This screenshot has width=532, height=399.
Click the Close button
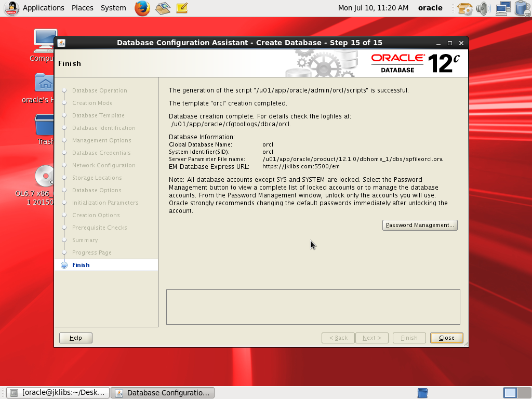point(446,338)
